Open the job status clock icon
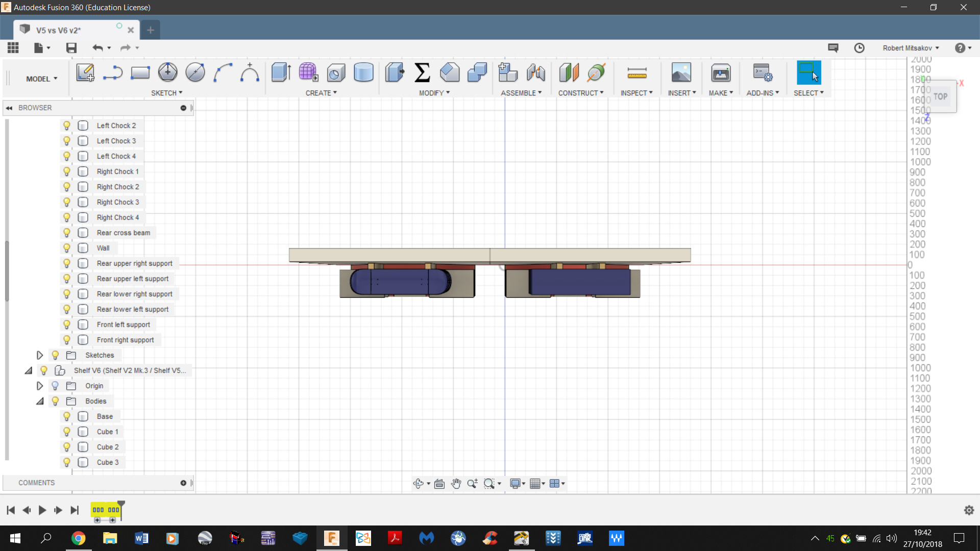980x551 pixels. click(x=860, y=48)
